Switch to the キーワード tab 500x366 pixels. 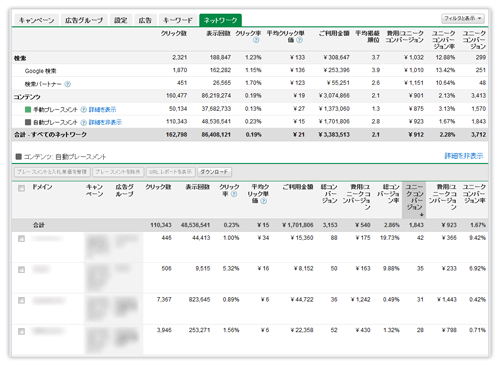(x=178, y=20)
